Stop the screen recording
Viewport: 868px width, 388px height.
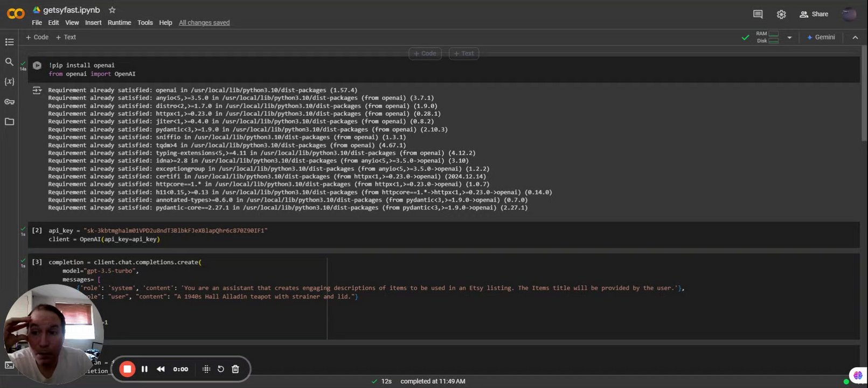pos(127,369)
